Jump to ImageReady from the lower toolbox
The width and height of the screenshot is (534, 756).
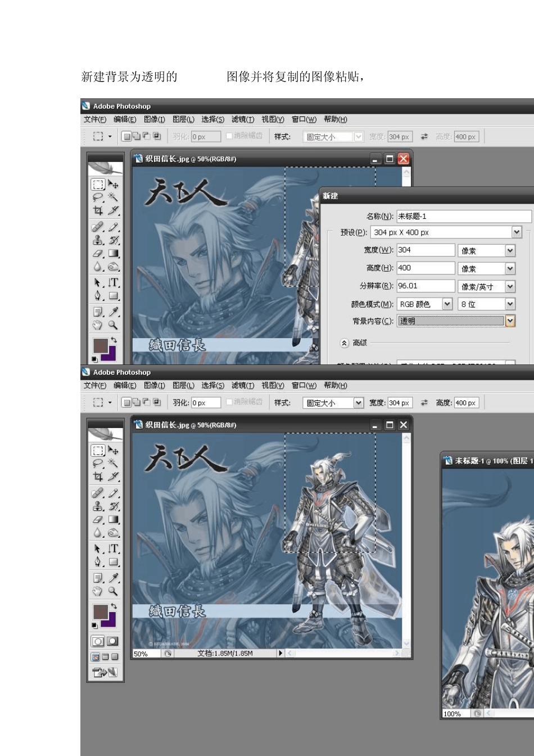tap(106, 672)
